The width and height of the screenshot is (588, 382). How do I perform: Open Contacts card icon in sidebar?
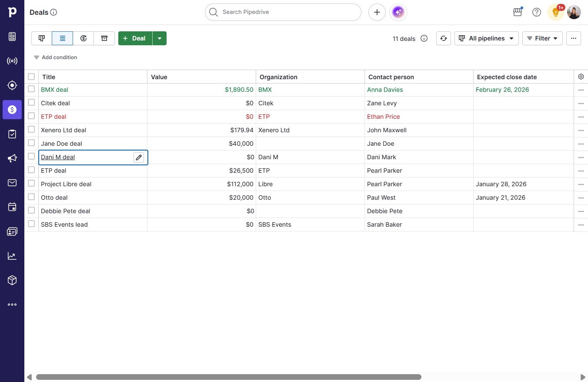pos(12,231)
